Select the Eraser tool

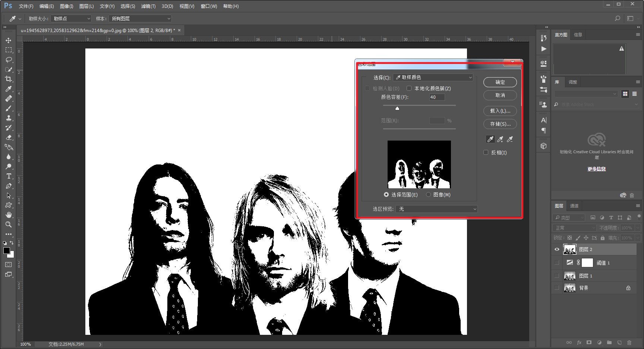coord(9,137)
